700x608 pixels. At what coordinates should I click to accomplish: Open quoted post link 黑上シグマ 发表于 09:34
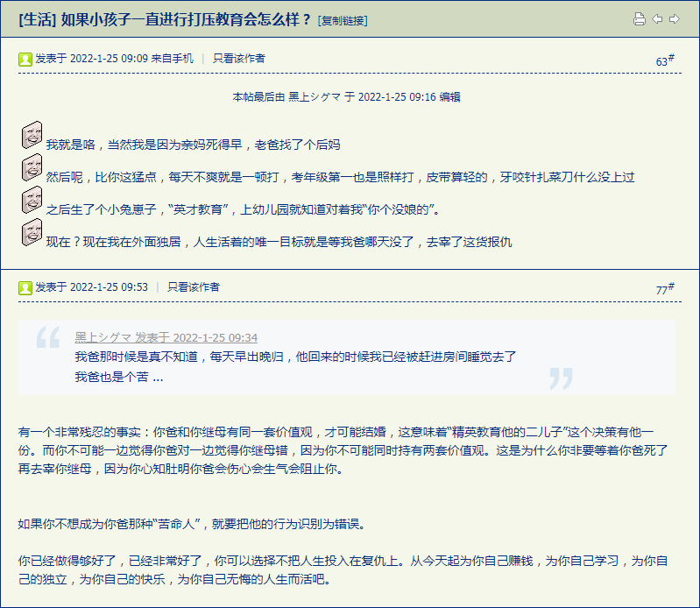click(166, 337)
